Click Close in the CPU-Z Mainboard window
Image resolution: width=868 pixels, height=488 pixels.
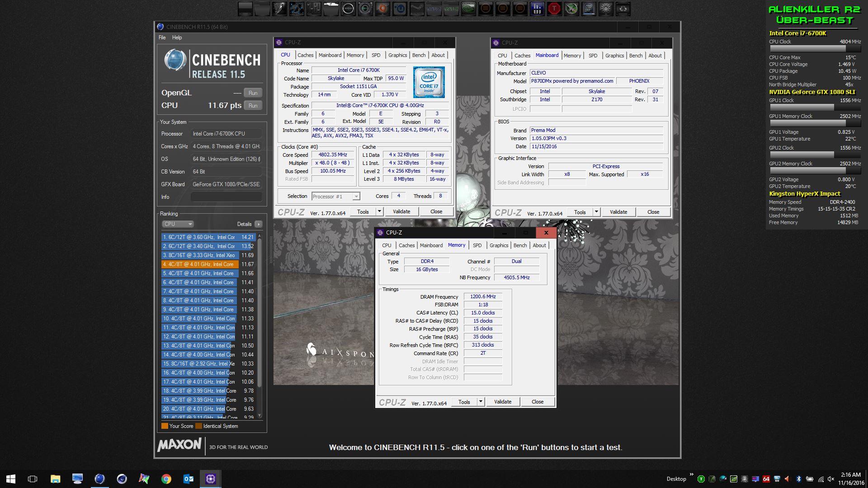653,212
